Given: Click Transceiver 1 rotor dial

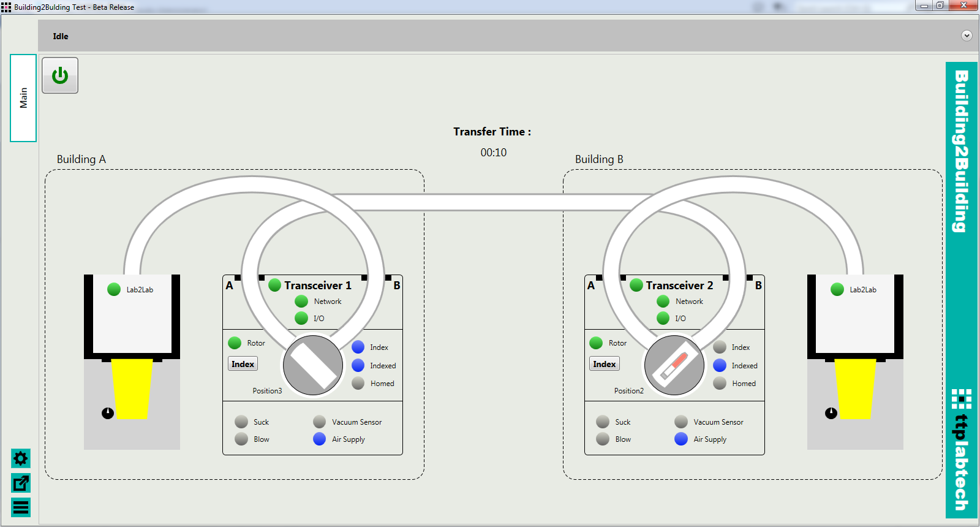Looking at the screenshot, I should (313, 365).
